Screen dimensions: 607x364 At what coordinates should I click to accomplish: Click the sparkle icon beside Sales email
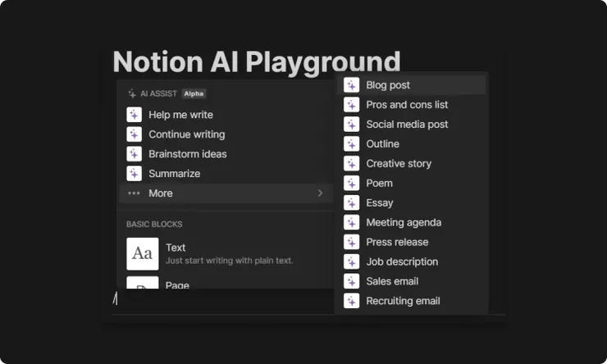352,281
